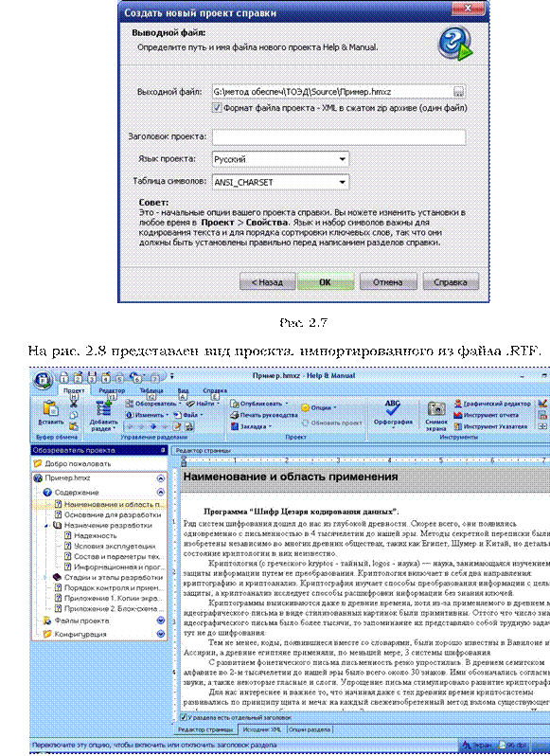Click the browse icon in Выходной файл field
The height and width of the screenshot is (756, 550).
click(x=458, y=92)
